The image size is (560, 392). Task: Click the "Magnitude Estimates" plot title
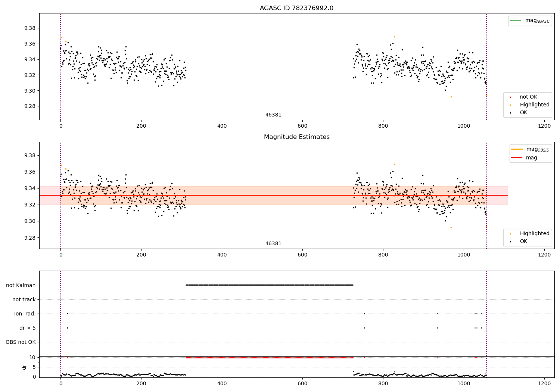pyautogui.click(x=296, y=137)
